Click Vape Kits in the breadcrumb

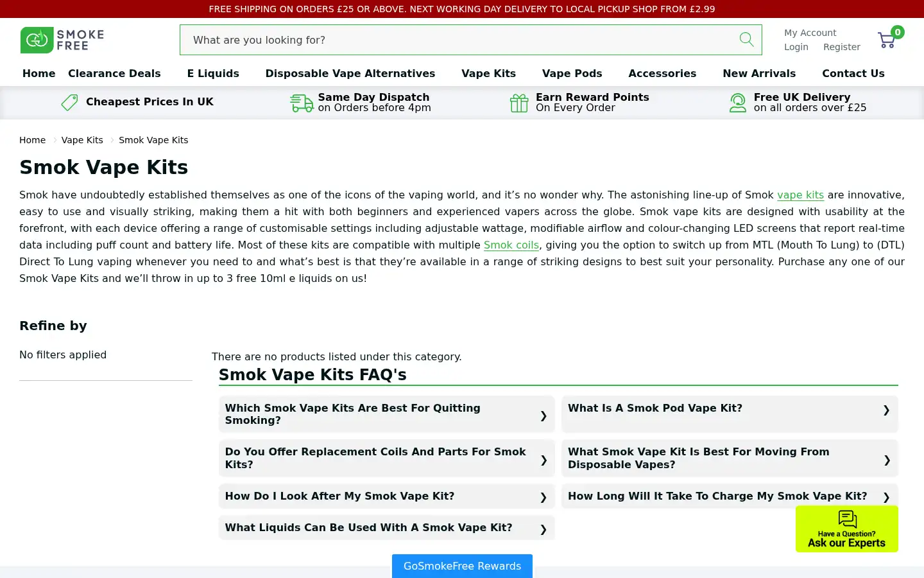tap(82, 140)
